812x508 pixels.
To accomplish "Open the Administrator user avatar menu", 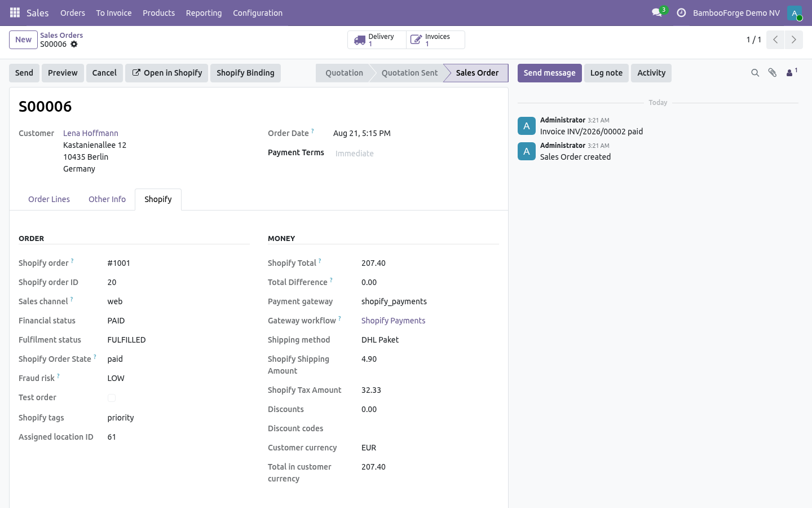I will pyautogui.click(x=795, y=13).
